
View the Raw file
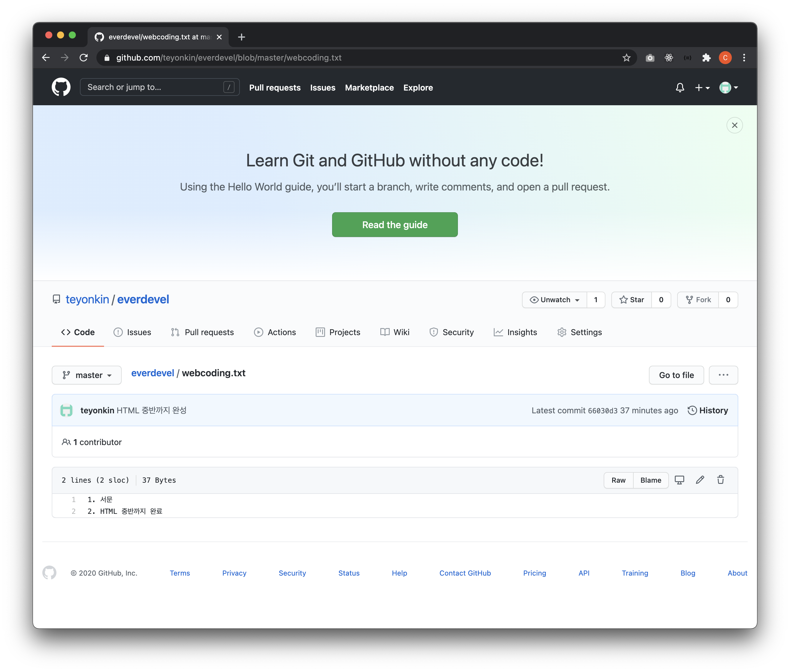(x=618, y=480)
